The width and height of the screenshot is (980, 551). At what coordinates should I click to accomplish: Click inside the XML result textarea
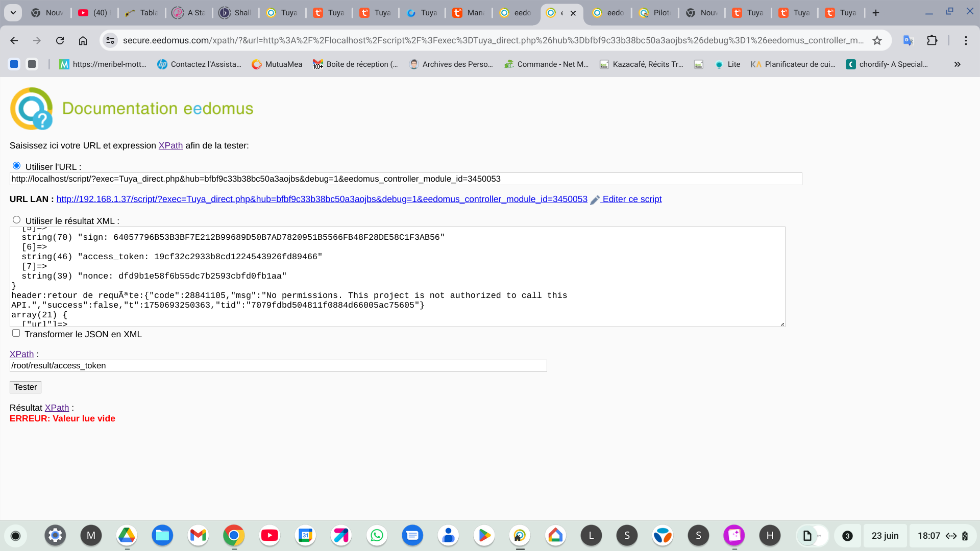point(397,277)
